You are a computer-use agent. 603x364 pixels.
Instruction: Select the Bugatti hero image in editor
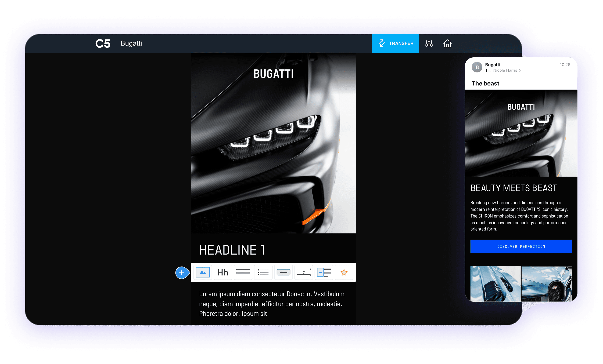tap(273, 143)
